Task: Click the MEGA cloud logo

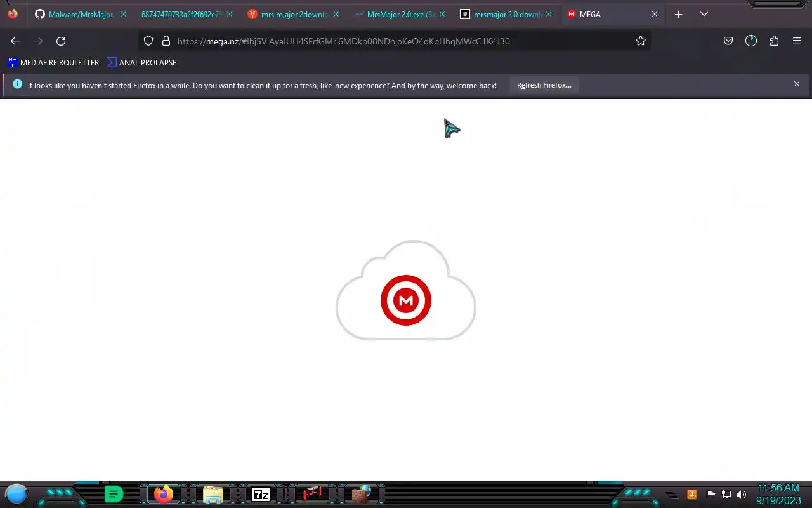Action: (x=406, y=290)
